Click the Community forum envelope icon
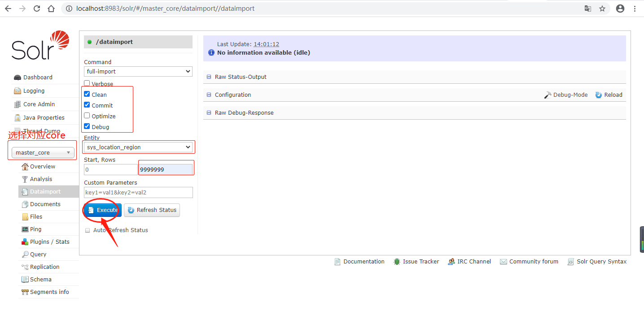Viewport: 644px width, 315px height. coord(503,262)
